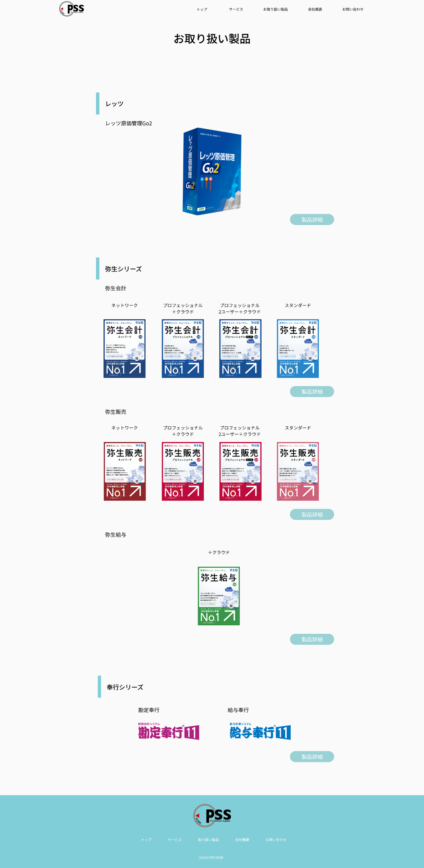
Task: Click the 弥生販売 スタンダード package image
Action: point(297,471)
